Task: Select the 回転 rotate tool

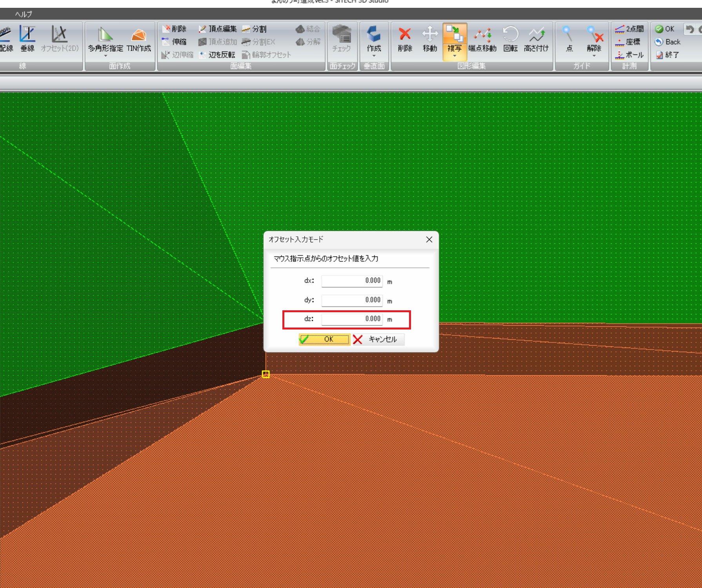Action: coord(510,39)
